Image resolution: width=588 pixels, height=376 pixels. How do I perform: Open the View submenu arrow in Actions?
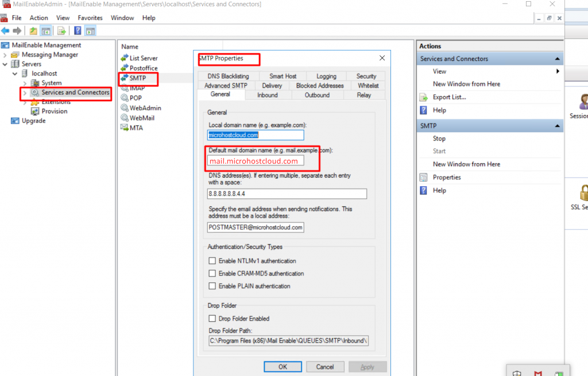(x=558, y=71)
